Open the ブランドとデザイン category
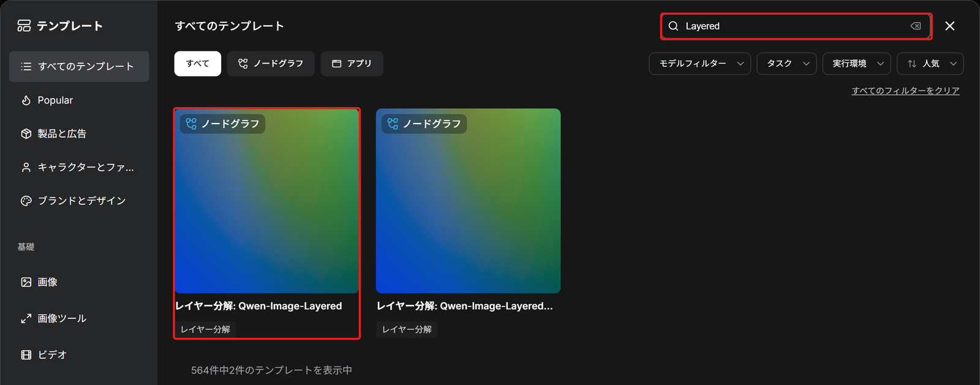Viewport: 980px width, 385px height. 79,201
